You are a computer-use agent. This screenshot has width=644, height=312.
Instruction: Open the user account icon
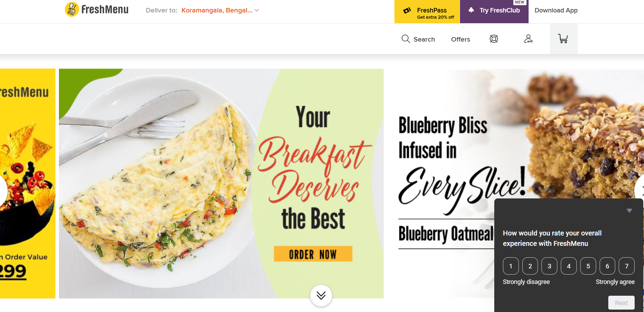(528, 39)
